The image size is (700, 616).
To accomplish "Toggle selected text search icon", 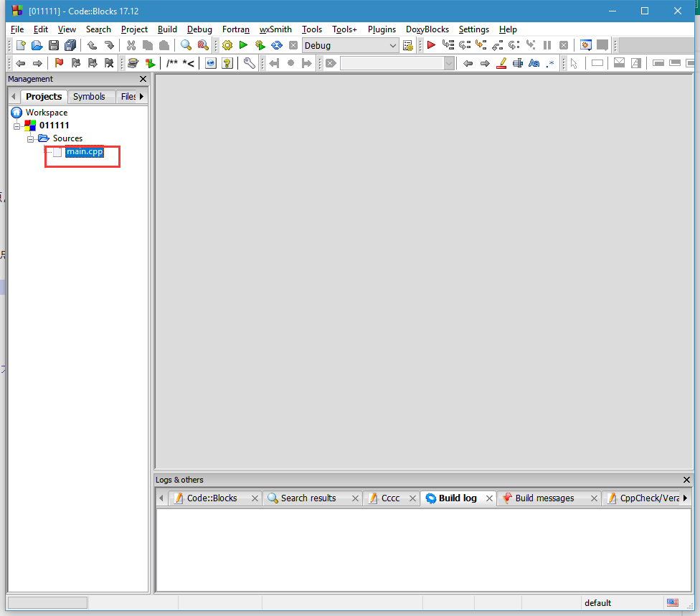I will [518, 63].
